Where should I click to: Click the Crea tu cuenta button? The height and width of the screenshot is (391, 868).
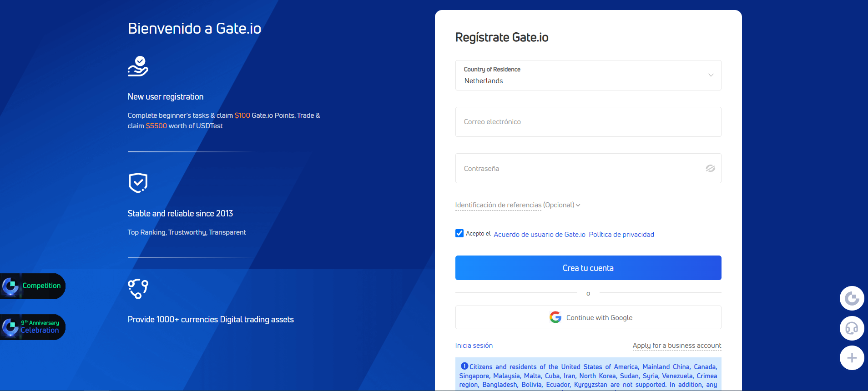click(x=588, y=268)
